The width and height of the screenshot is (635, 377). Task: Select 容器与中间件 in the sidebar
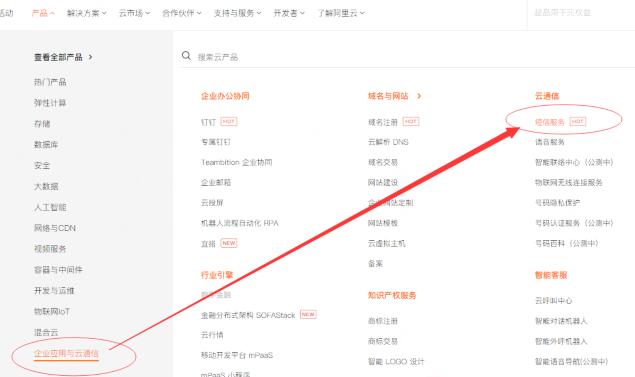click(58, 270)
